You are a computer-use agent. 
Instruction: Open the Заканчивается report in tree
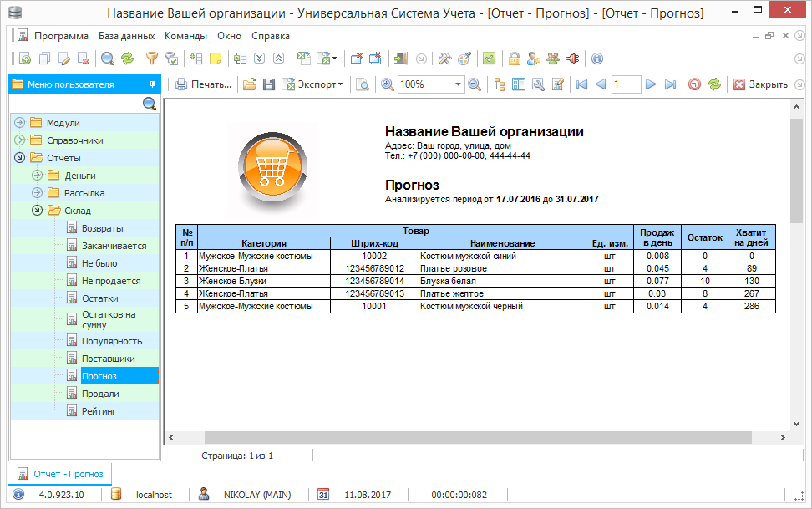114,246
